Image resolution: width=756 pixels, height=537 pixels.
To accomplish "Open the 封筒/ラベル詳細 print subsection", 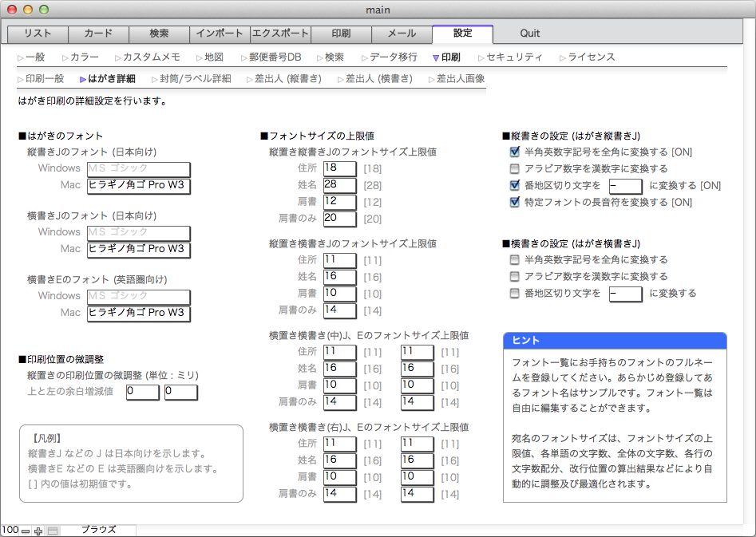I will [x=195, y=79].
